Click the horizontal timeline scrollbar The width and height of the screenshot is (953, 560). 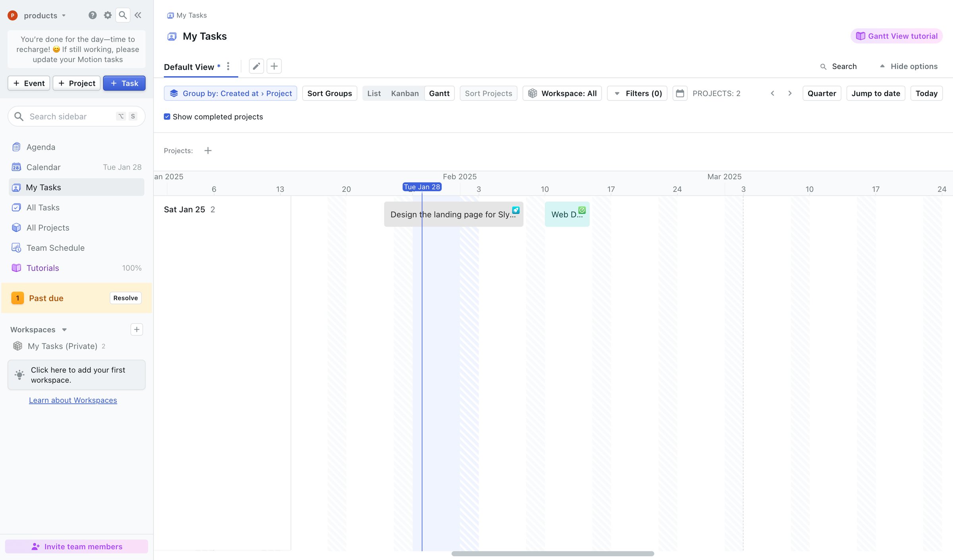[x=552, y=553]
